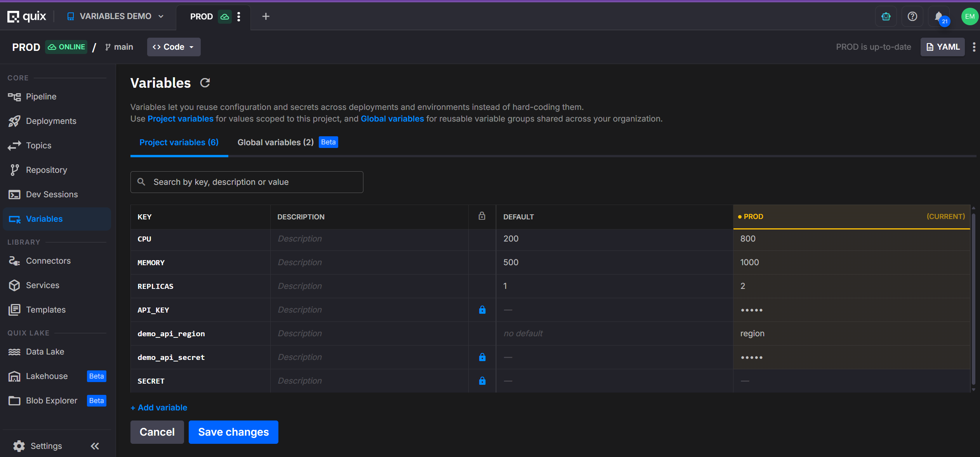Open the top-right more options menu
The width and height of the screenshot is (980, 457).
click(974, 47)
